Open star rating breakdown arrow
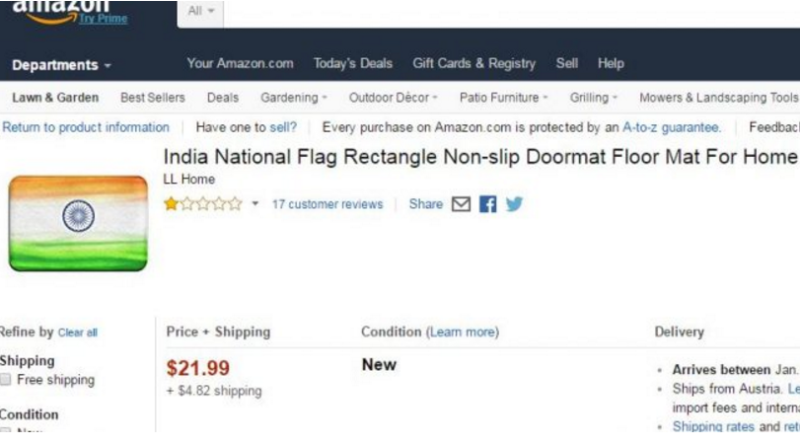Viewport: 800px width, 445px height. click(255, 204)
